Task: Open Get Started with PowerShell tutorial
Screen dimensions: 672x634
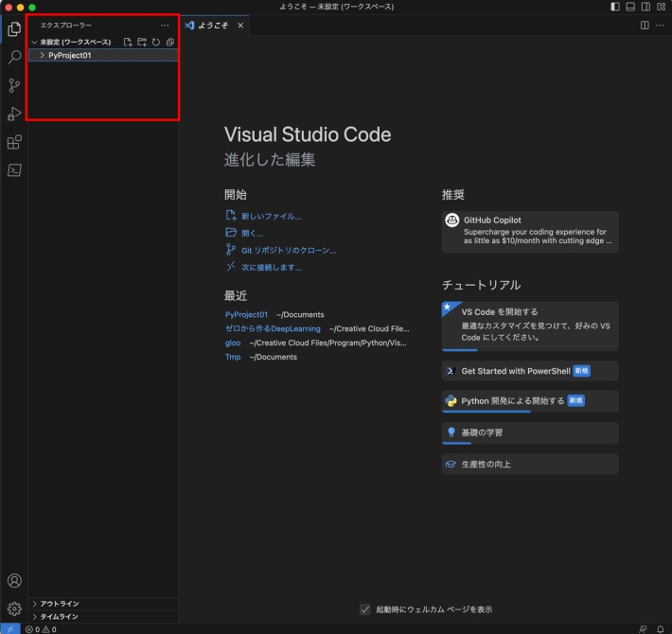Action: 530,371
